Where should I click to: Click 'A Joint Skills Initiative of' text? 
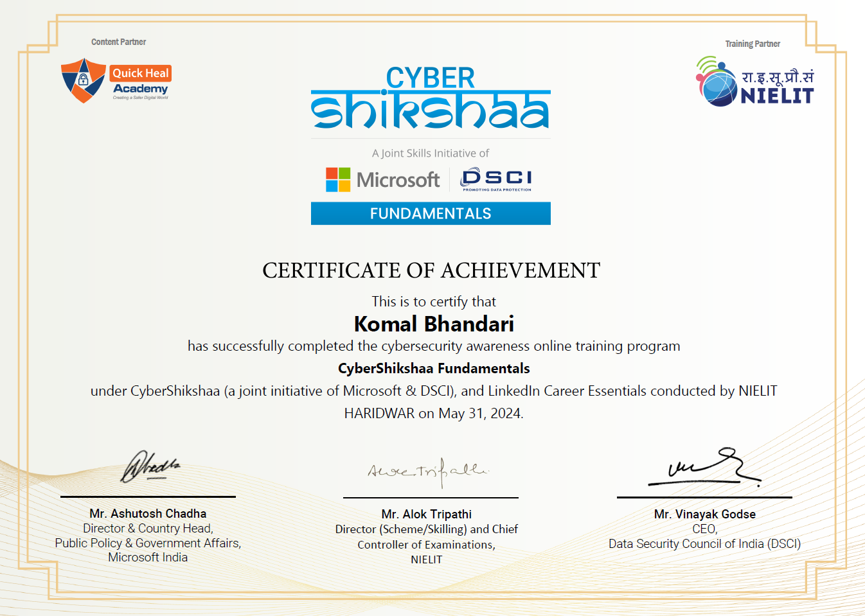(431, 153)
